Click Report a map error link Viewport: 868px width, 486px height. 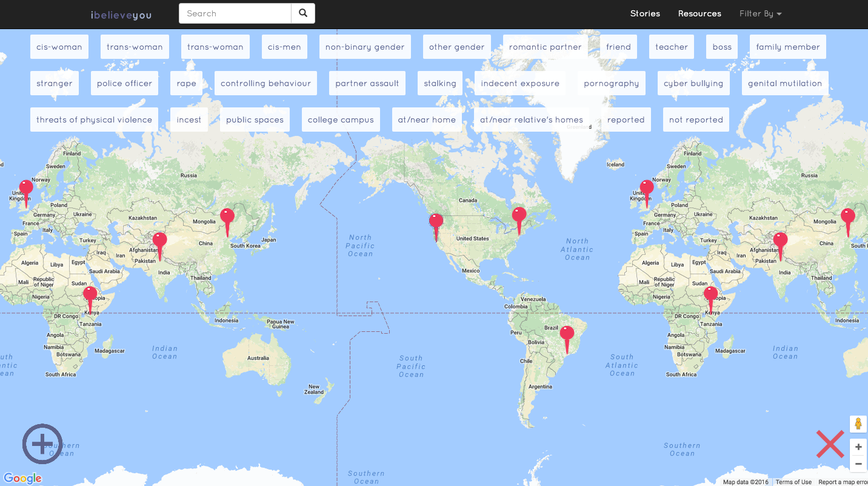point(843,482)
